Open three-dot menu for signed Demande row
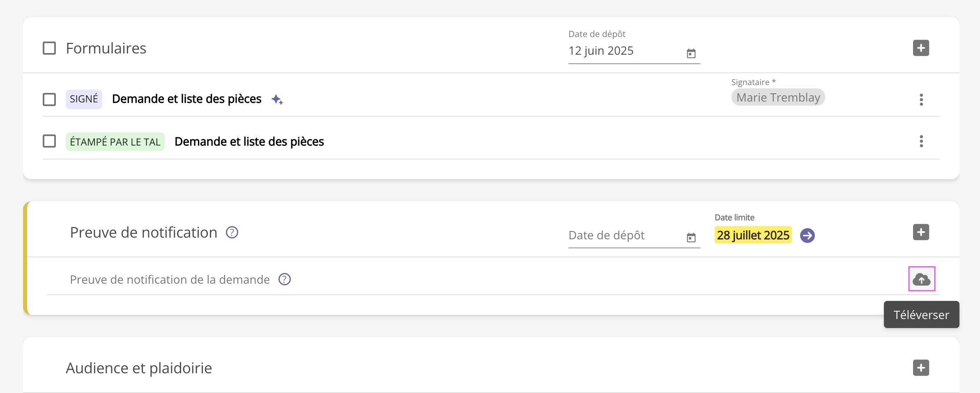Image resolution: width=980 pixels, height=393 pixels. pos(921,99)
